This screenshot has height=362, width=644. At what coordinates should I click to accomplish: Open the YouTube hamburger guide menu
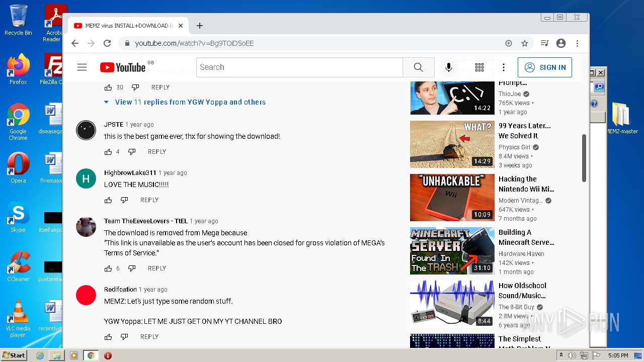click(82, 67)
